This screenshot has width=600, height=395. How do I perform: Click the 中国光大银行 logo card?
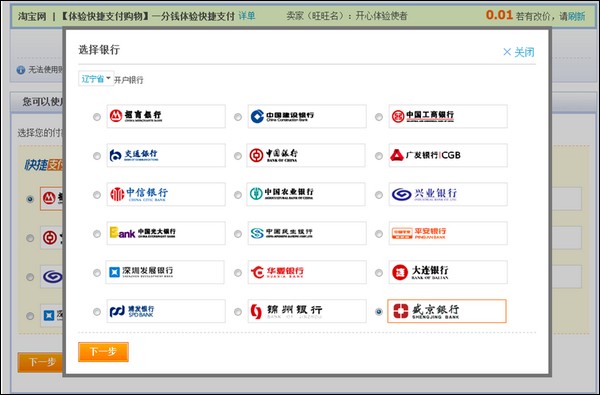(166, 233)
